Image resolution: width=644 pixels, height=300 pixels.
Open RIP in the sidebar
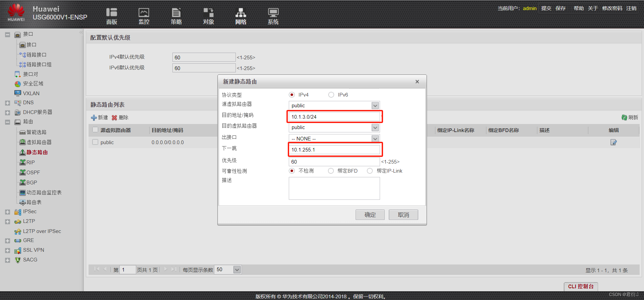click(31, 162)
